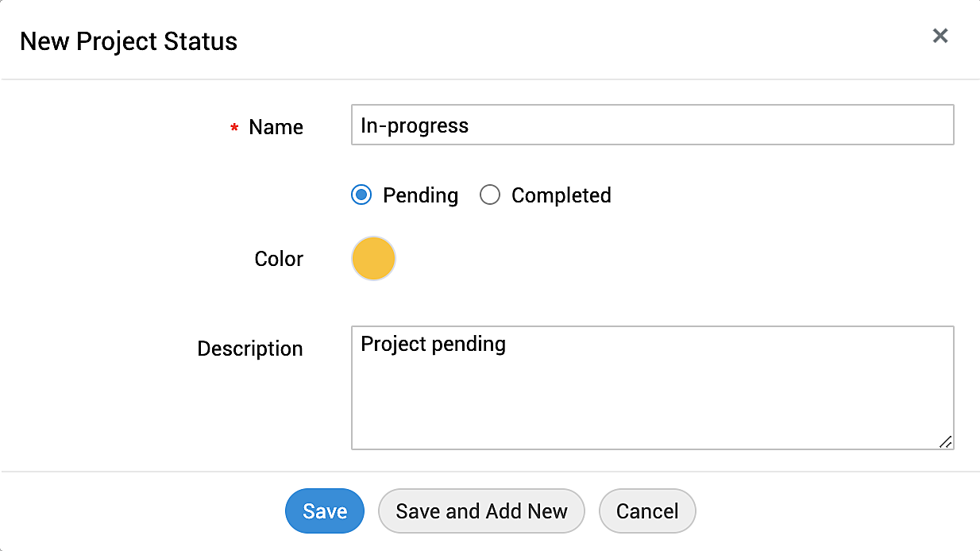Click the Pending option label text
This screenshot has height=551, width=980.
point(420,195)
